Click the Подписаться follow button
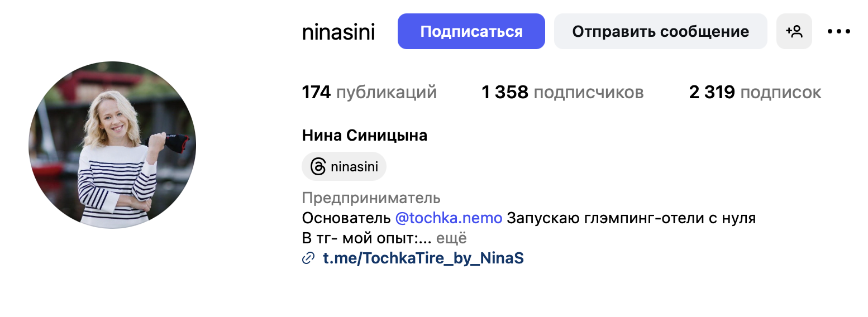The width and height of the screenshot is (868, 317). pyautogui.click(x=471, y=31)
